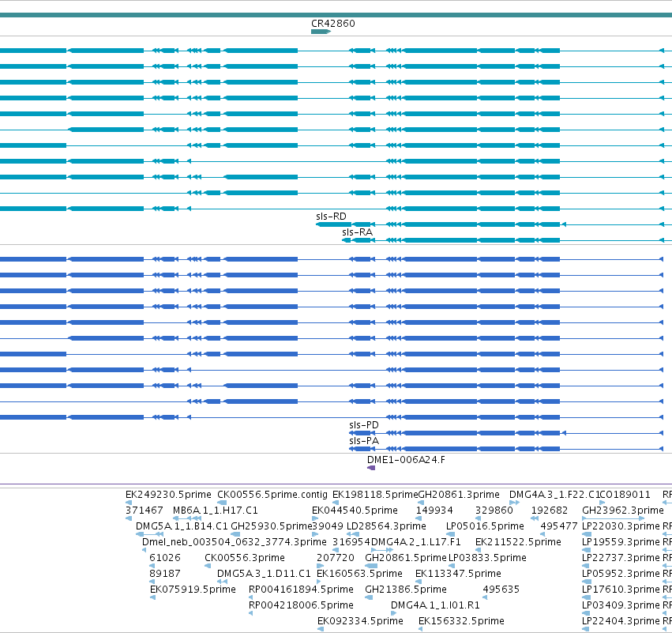Click the EK198118.5prime EST label
672x633 pixels.
375,495
